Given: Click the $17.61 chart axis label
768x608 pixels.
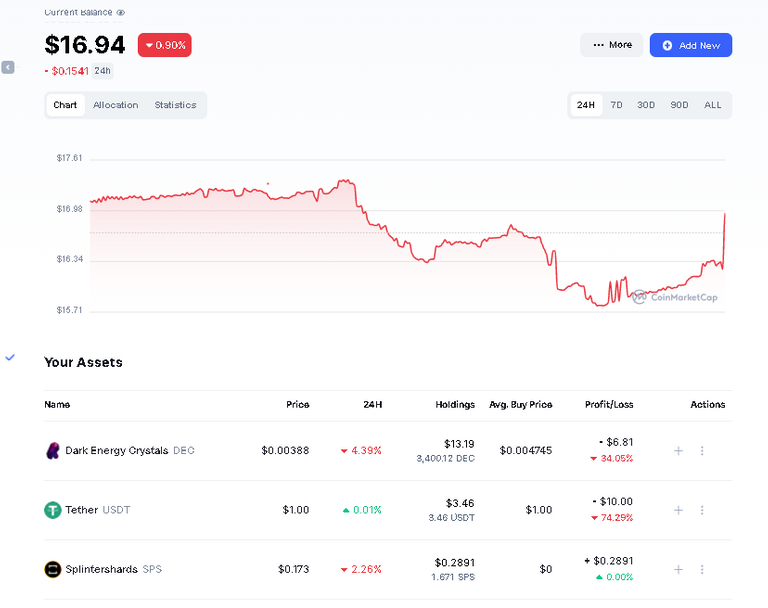Looking at the screenshot, I should pos(69,158).
